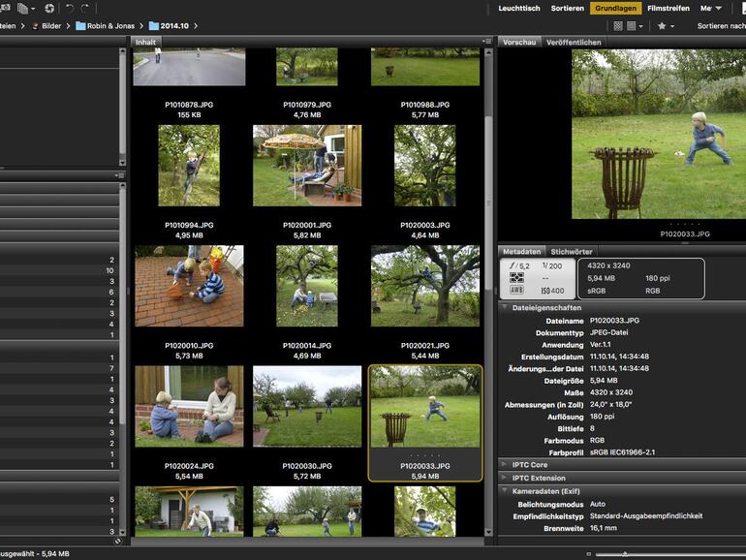Open the Veröffentlichen tab
The width and height of the screenshot is (746, 560).
click(574, 42)
